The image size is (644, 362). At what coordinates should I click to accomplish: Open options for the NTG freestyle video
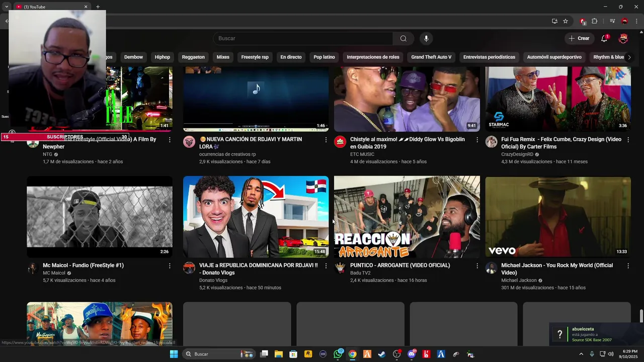click(x=170, y=140)
